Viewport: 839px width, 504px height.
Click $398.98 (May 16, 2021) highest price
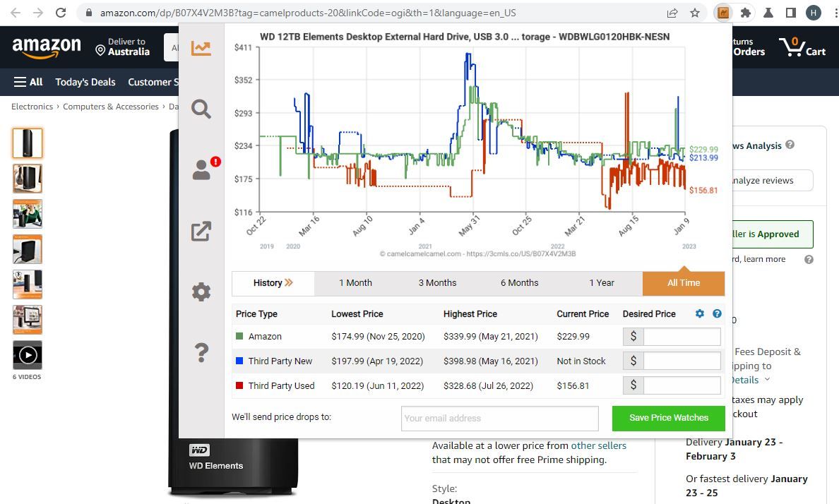(491, 361)
